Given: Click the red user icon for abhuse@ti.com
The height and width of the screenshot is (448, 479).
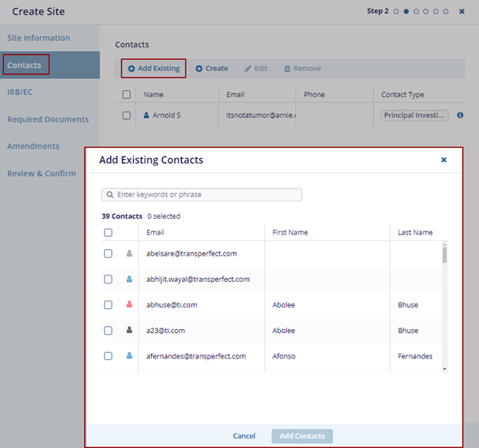Looking at the screenshot, I should point(129,304).
